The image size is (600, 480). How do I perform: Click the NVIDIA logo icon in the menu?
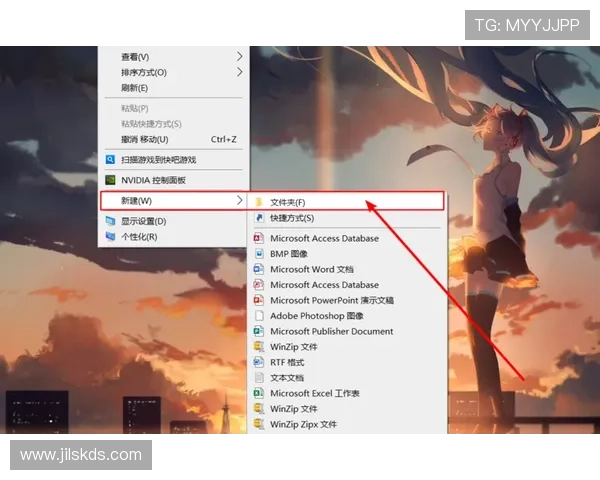coord(111,180)
